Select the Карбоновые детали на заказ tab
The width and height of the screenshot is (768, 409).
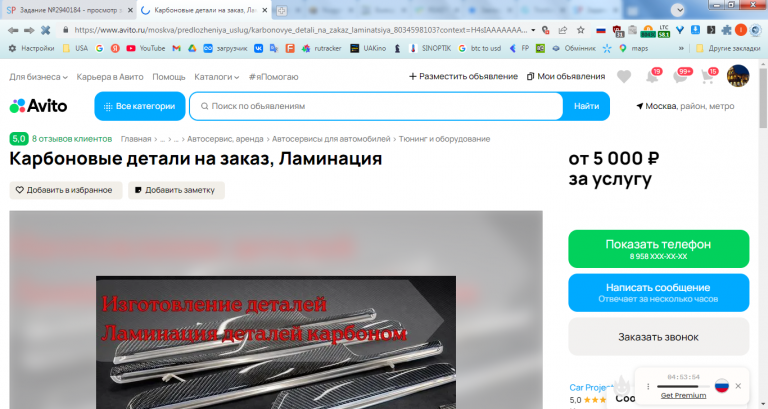click(205, 10)
